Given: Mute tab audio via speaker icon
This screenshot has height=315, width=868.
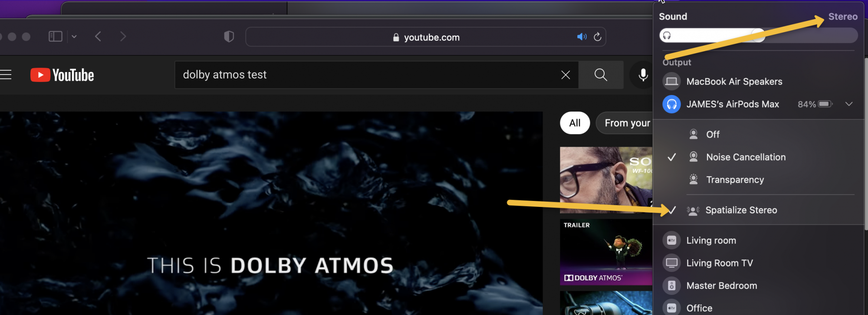Looking at the screenshot, I should (x=582, y=37).
